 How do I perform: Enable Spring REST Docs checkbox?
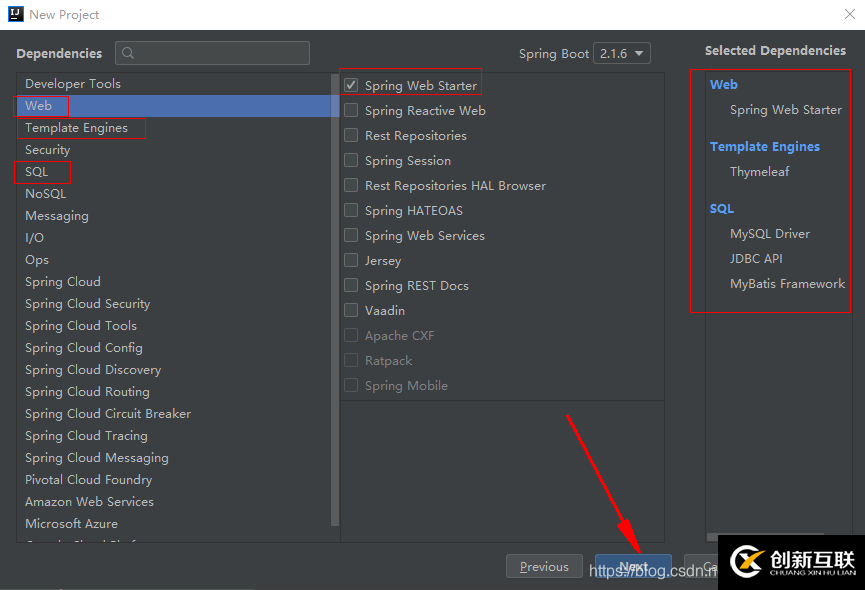tap(351, 285)
